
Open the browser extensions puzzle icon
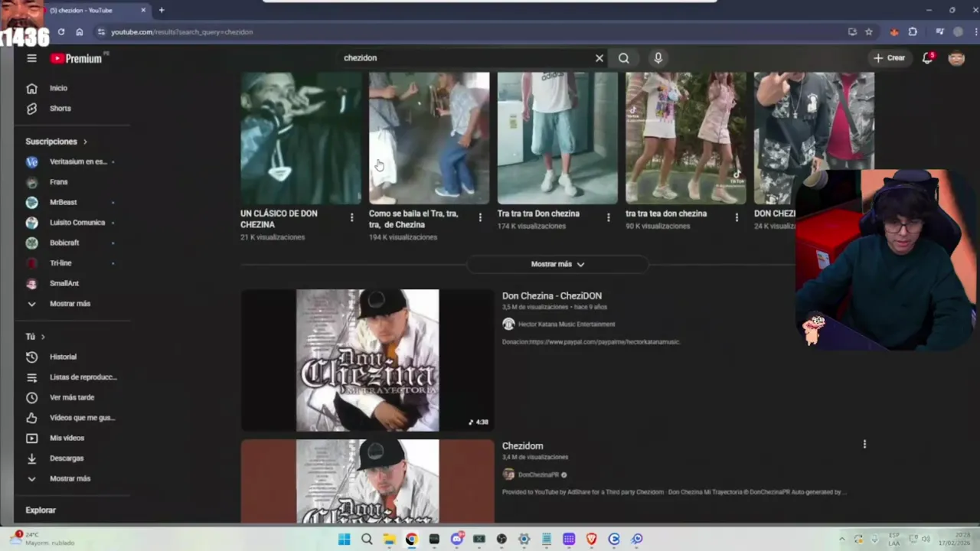[x=913, y=32]
